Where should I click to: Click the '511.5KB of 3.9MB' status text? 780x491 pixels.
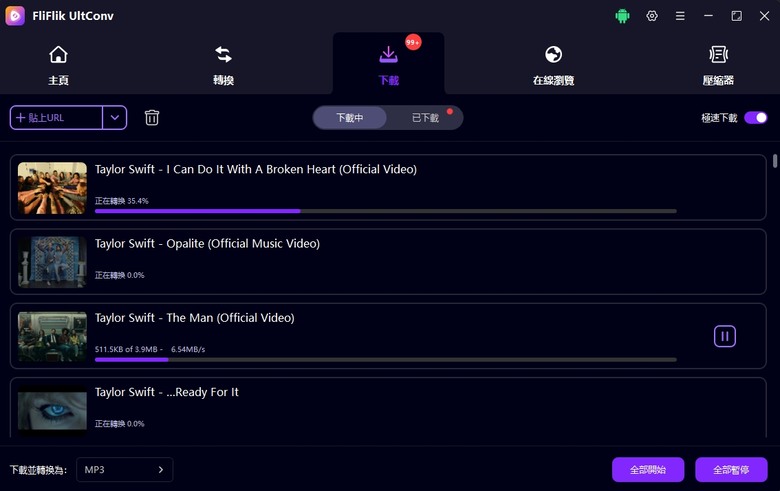pyautogui.click(x=126, y=349)
